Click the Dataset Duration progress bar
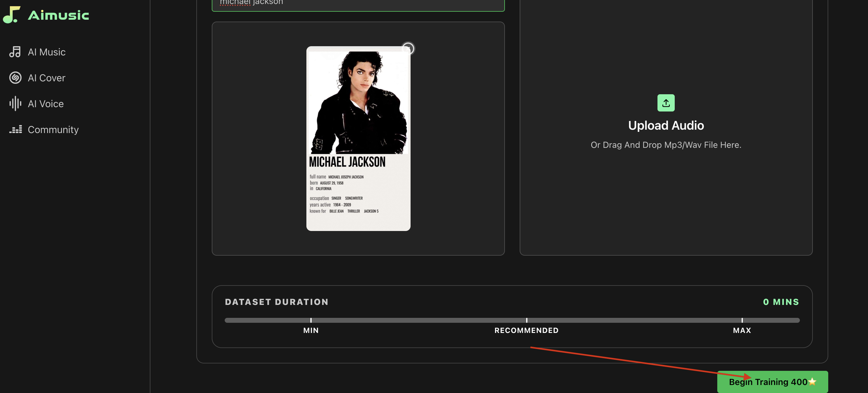Viewport: 868px width, 393px height. [512, 320]
